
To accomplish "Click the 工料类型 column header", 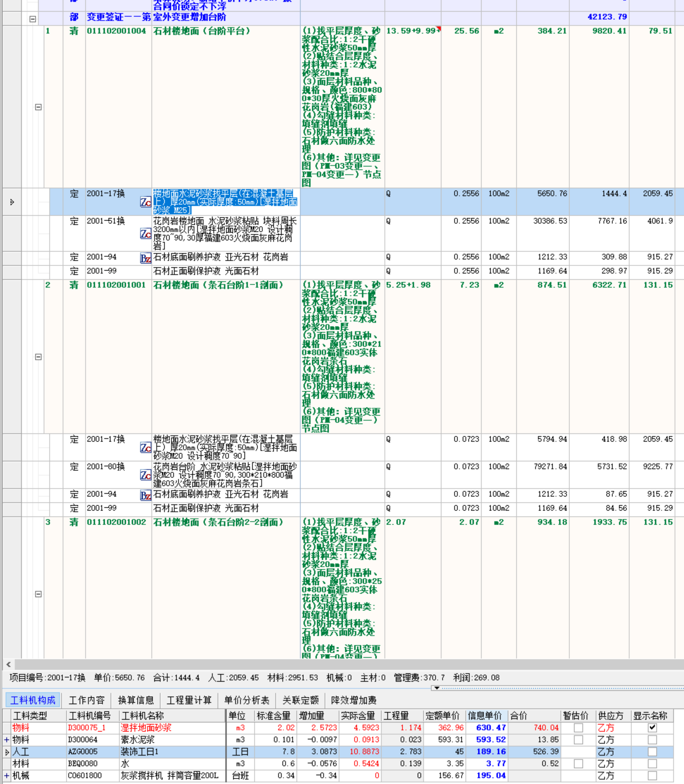I will (x=38, y=715).
